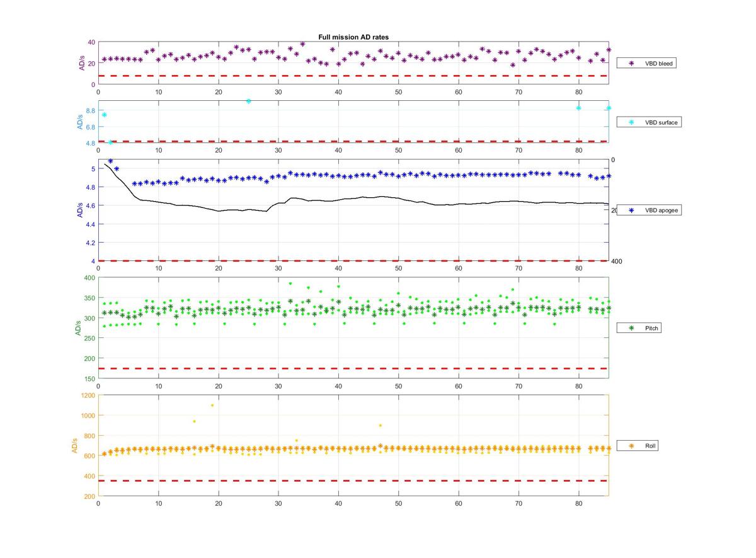Select the topmost cyan point in VBD surface plot
The width and height of the screenshot is (756, 558).
pos(249,101)
